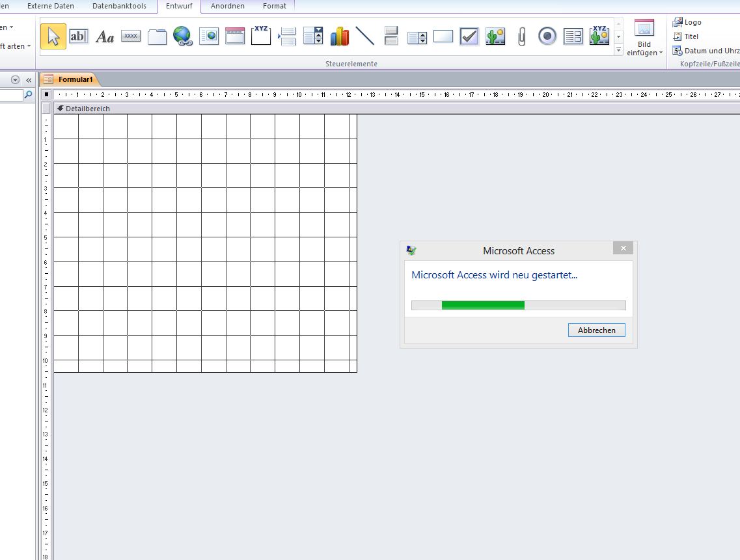The width and height of the screenshot is (740, 560).
Task: Click the Abbrechen button
Action: pyautogui.click(x=597, y=330)
